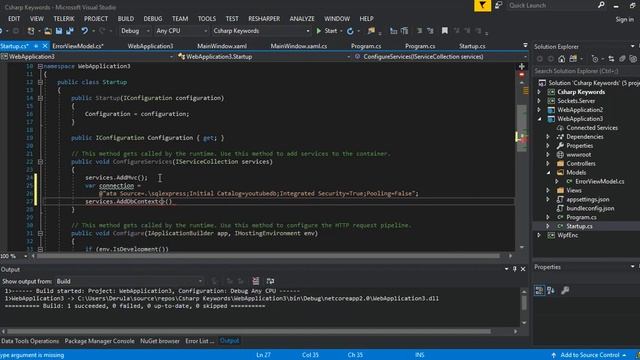640x360 pixels.
Task: Close the Output panel
Action: click(x=523, y=269)
